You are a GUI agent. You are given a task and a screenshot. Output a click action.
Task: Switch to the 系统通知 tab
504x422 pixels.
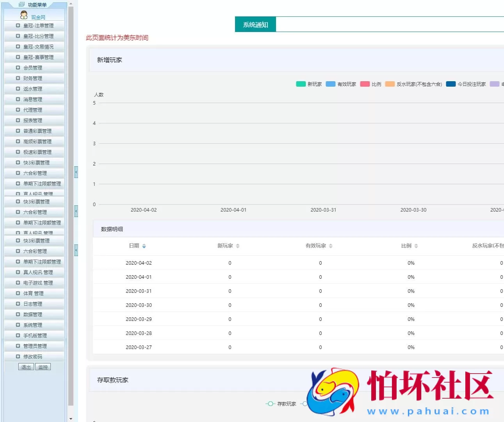(255, 24)
